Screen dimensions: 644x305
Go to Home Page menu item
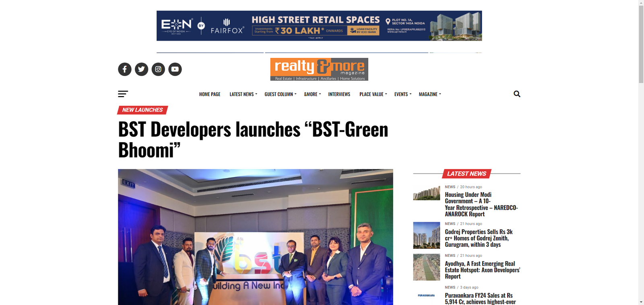pos(210,94)
